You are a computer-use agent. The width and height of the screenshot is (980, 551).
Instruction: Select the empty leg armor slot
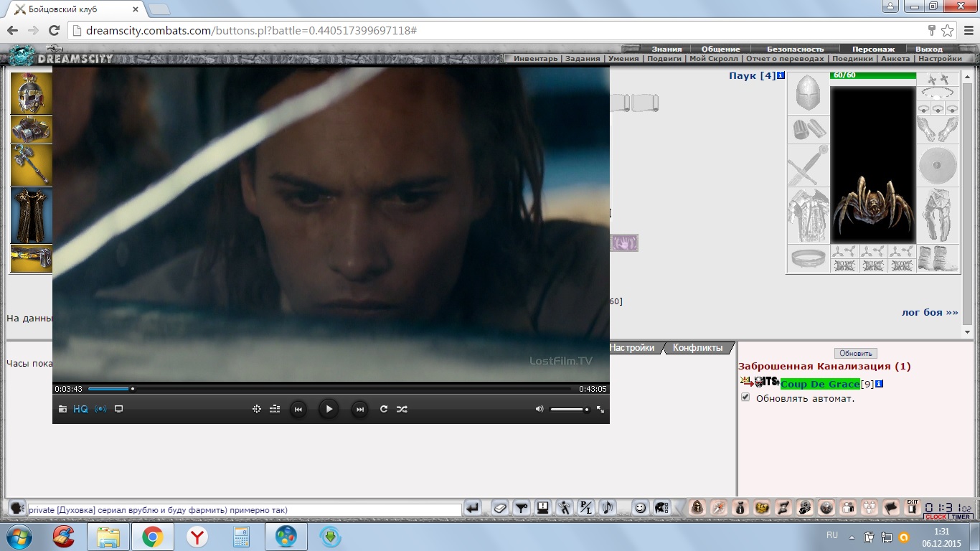click(x=938, y=215)
